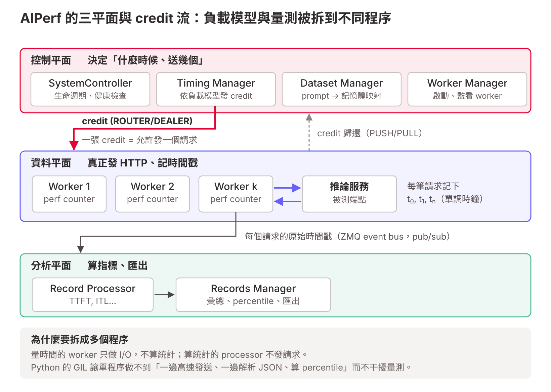Select the Worker Manager box
The height and width of the screenshot is (392, 551).
[x=467, y=89]
